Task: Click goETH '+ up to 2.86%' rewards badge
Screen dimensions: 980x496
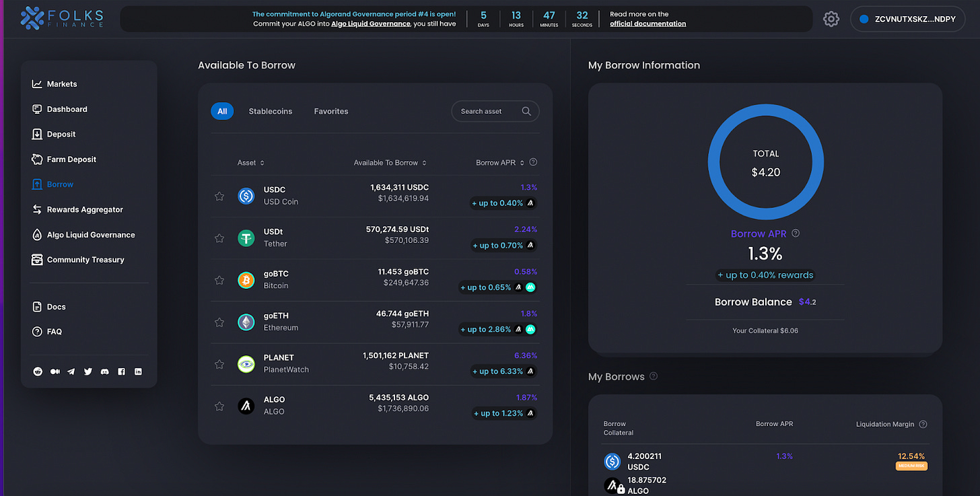Action: [x=497, y=329]
